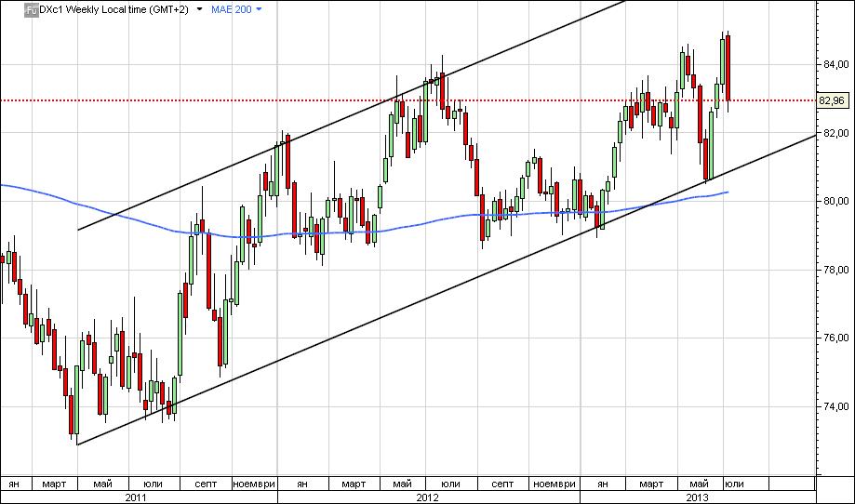This screenshot has height=504, width=855.
Task: Click the 82,00 price axis label
Action: [x=835, y=133]
